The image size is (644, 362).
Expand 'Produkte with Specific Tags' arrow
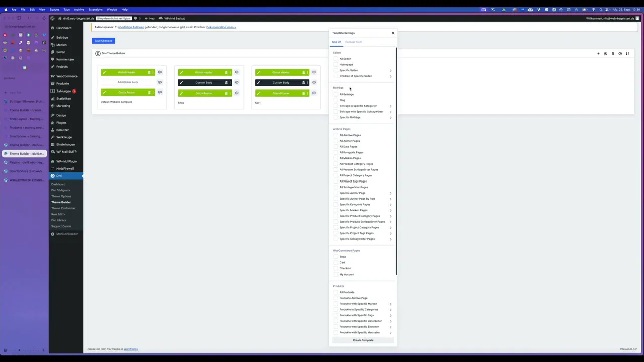click(390, 315)
